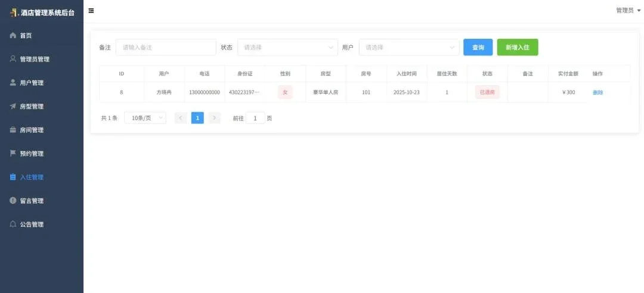Click the truncated ID card 430223197 cell
The width and height of the screenshot is (644, 293).
coord(244,92)
